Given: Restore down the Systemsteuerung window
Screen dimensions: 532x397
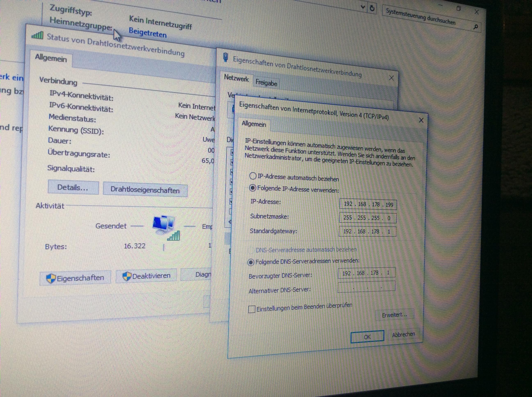Looking at the screenshot, I should point(458,9).
